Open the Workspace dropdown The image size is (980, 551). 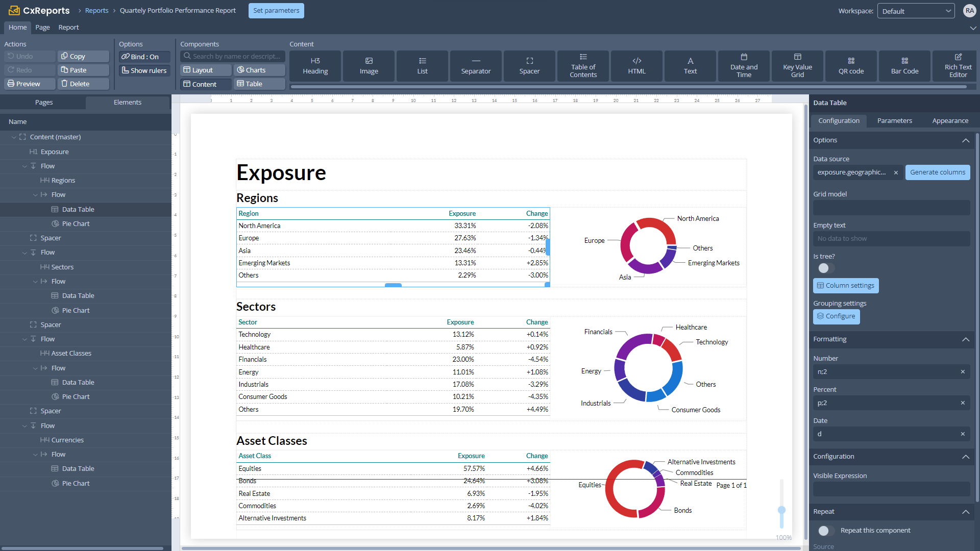point(916,10)
